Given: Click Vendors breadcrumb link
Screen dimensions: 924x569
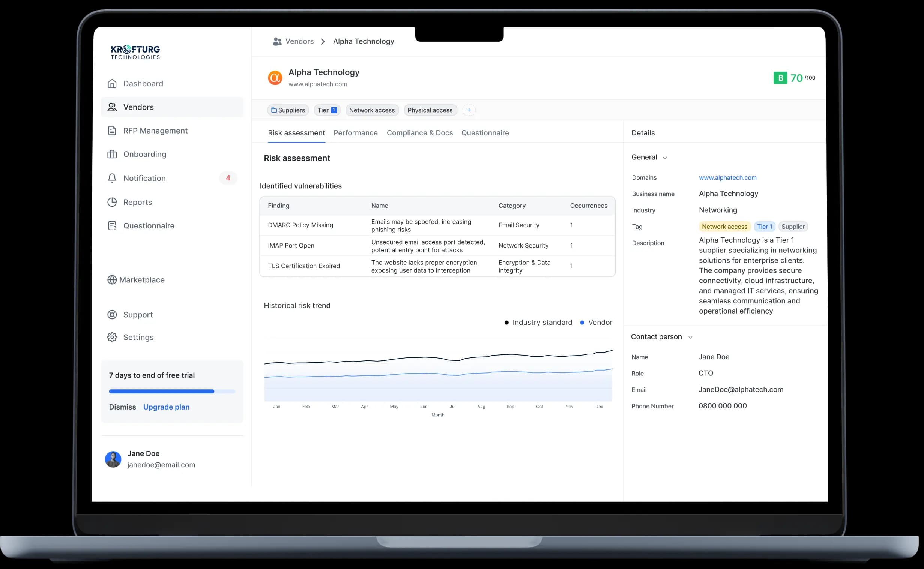Looking at the screenshot, I should click(299, 41).
